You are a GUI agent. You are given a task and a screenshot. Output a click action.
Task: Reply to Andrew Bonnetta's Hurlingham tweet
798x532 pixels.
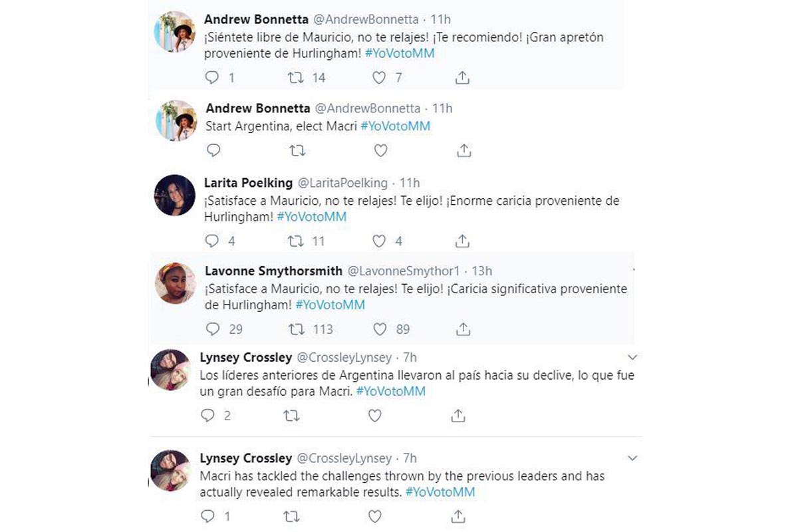tap(212, 78)
